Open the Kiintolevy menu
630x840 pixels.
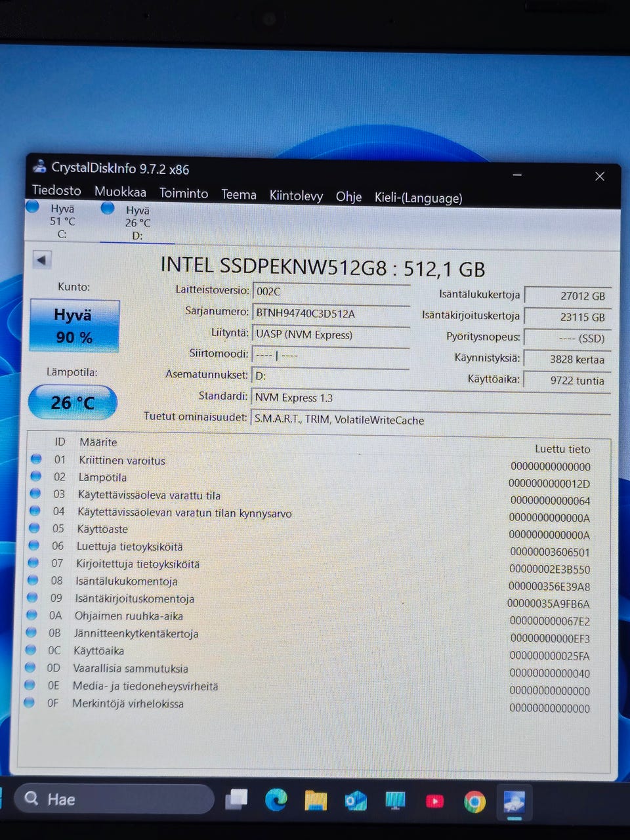point(296,196)
